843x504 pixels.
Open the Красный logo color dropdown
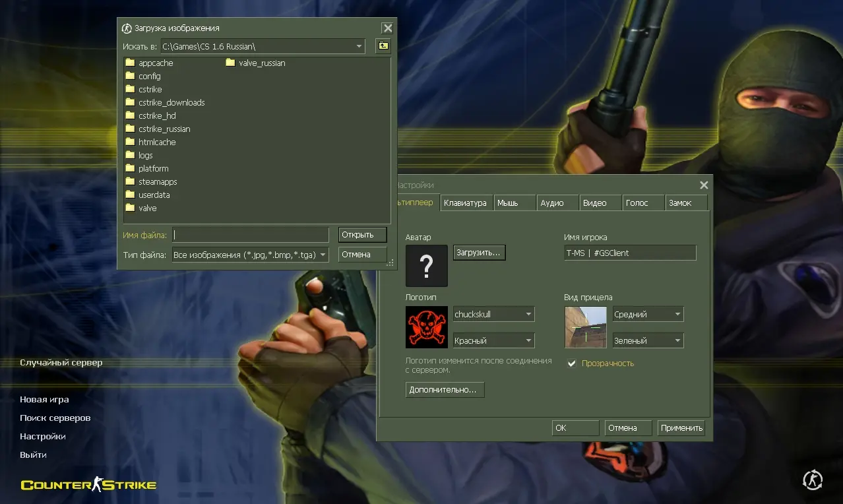point(528,341)
